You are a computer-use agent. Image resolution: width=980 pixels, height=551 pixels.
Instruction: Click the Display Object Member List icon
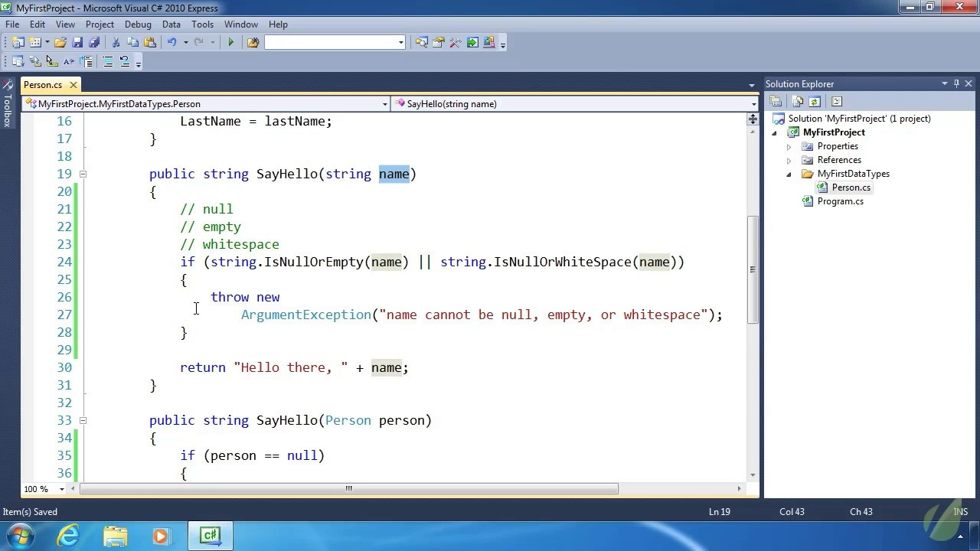(x=18, y=62)
